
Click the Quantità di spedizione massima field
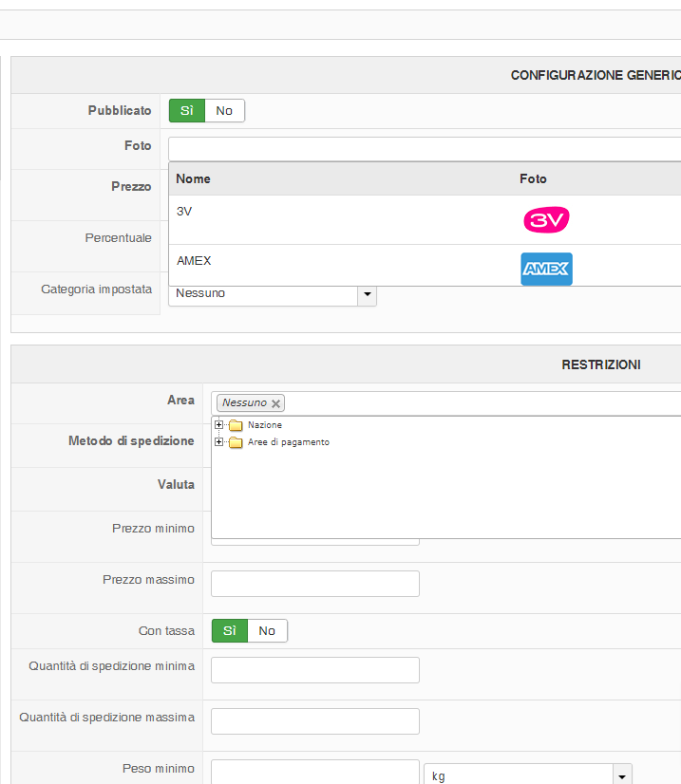314,721
